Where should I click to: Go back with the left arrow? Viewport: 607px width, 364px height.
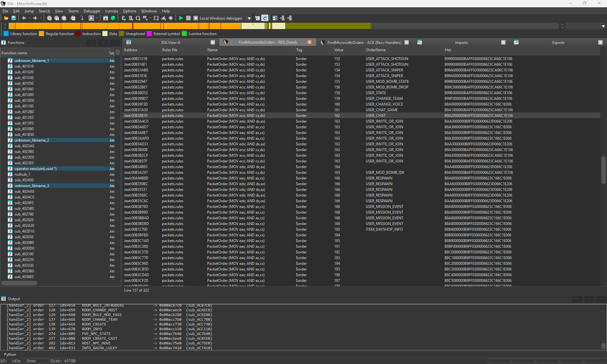[x=24, y=18]
